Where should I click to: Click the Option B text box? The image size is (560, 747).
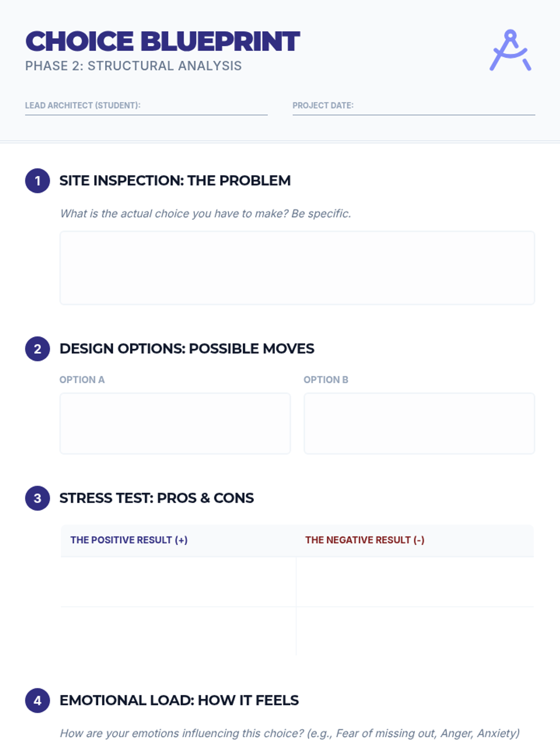click(419, 423)
